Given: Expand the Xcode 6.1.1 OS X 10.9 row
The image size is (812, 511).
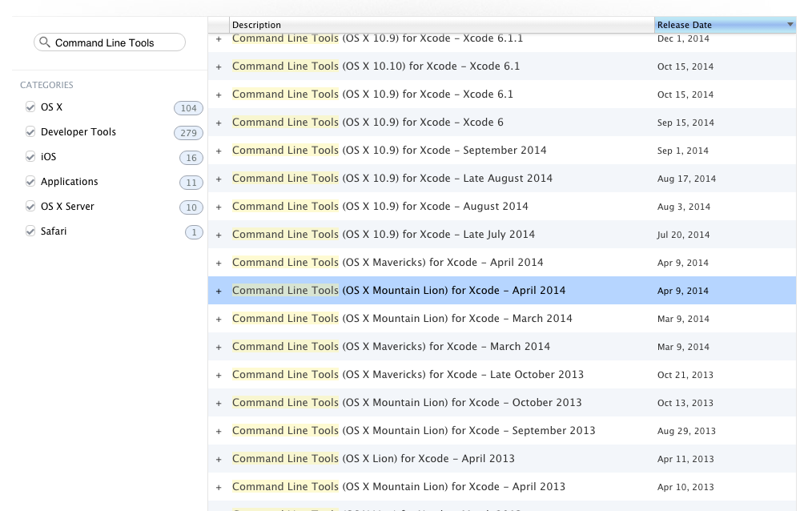Looking at the screenshot, I should pyautogui.click(x=219, y=38).
